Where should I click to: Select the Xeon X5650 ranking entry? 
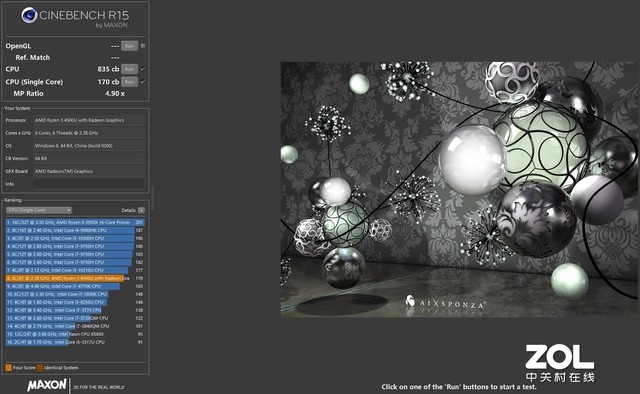pyautogui.click(x=75, y=334)
